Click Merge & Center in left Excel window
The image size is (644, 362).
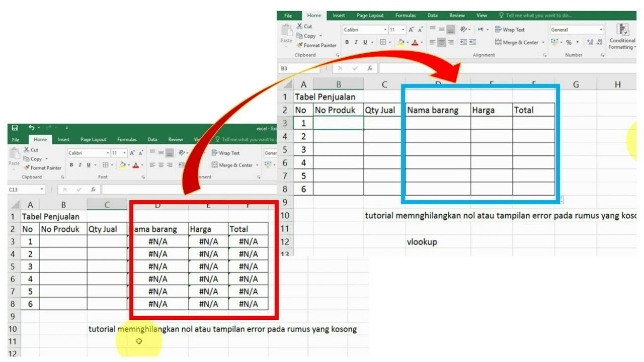[x=231, y=165]
